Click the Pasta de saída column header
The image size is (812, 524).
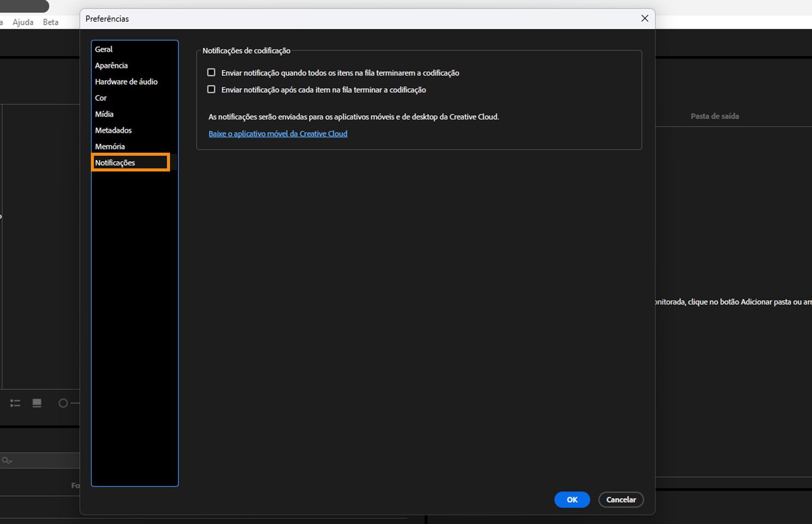(x=715, y=116)
